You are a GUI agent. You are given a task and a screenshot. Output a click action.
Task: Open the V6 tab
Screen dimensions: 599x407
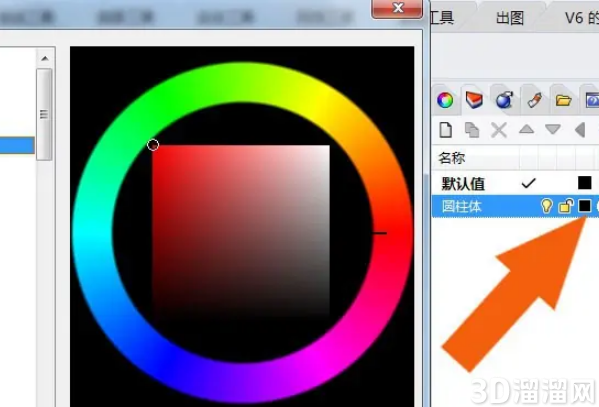click(x=581, y=18)
